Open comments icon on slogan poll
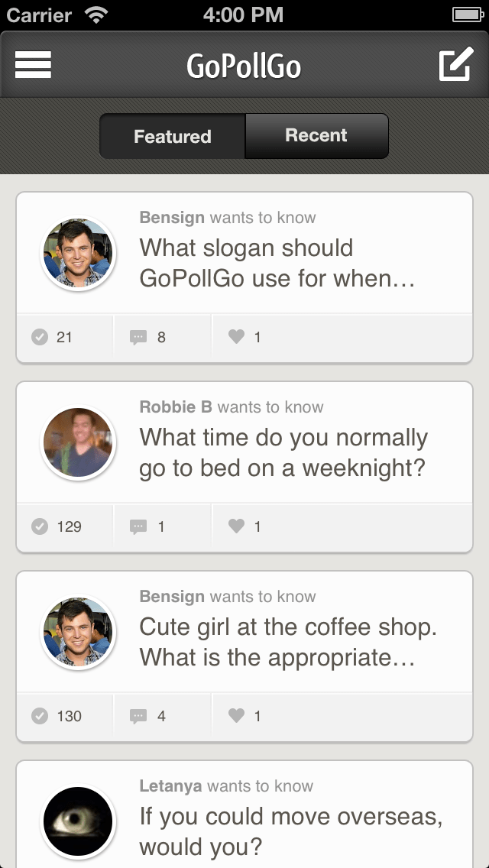 click(x=138, y=337)
